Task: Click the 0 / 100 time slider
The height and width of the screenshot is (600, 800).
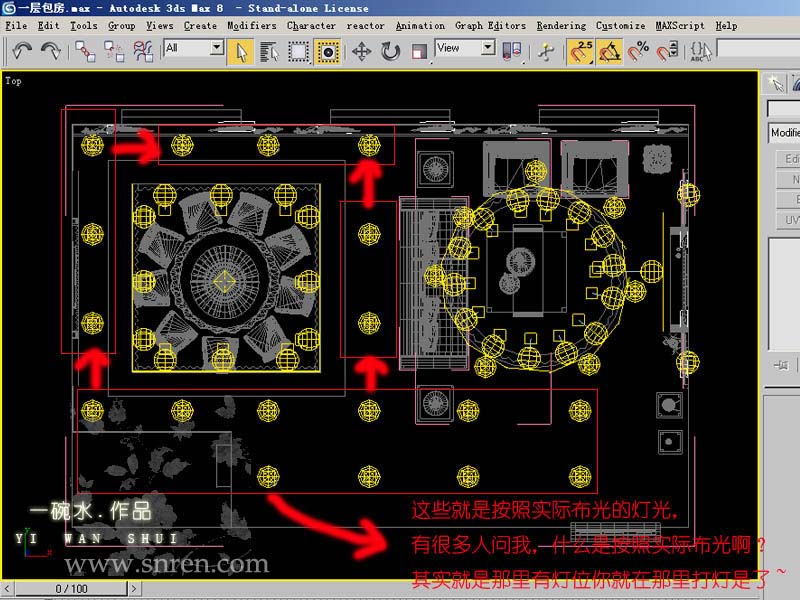Action: (71, 589)
